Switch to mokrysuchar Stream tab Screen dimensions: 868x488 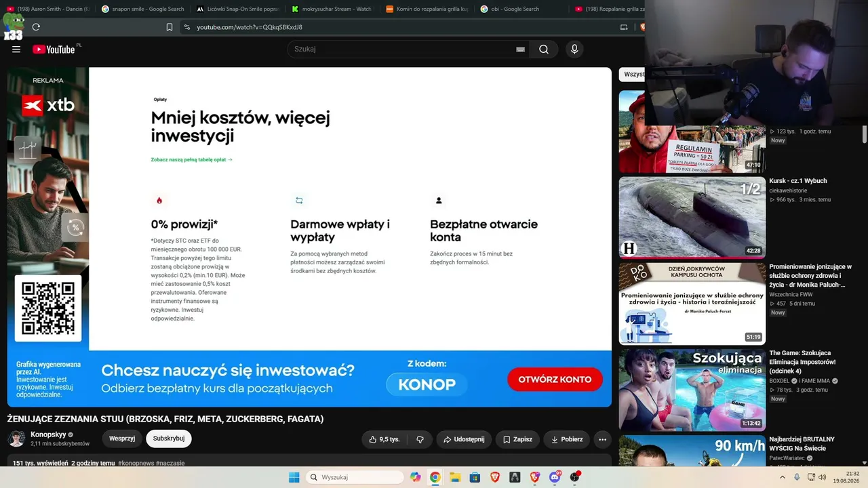click(x=332, y=9)
